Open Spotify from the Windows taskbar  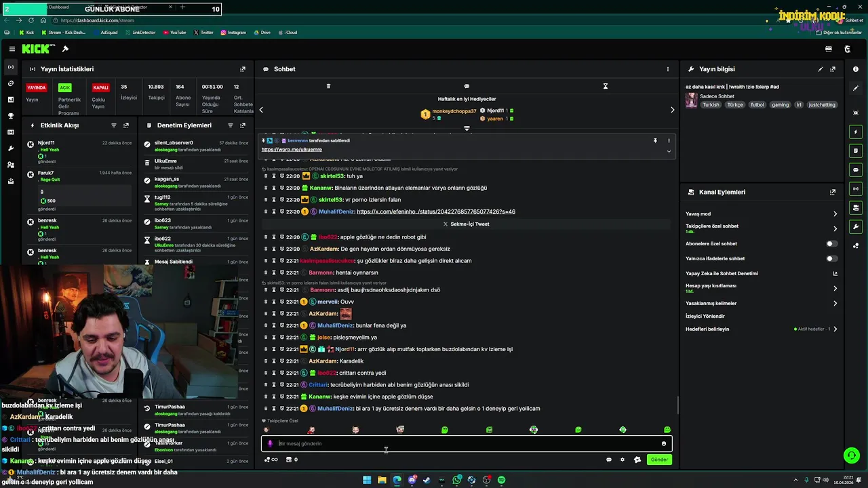point(501,480)
